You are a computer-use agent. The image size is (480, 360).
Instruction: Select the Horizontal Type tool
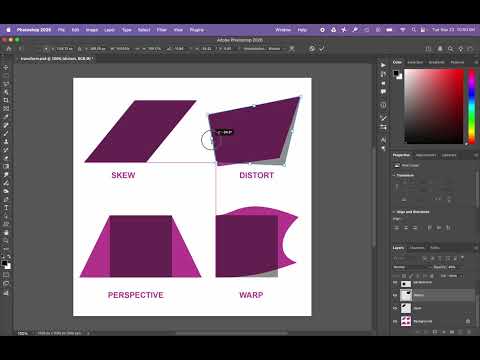pyautogui.click(x=6, y=207)
